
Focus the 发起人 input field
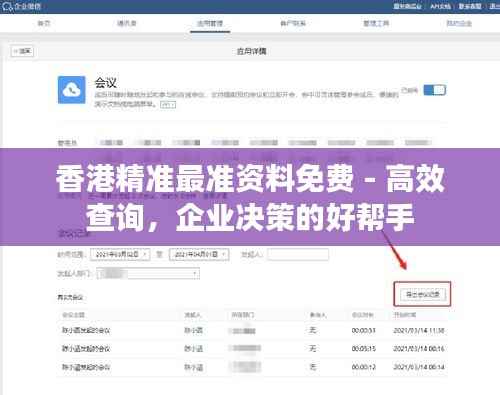pos(298,255)
